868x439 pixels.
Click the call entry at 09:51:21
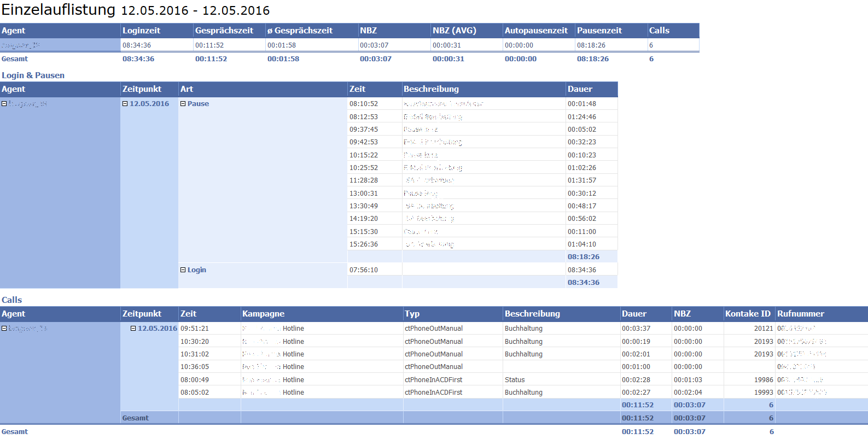(x=195, y=329)
